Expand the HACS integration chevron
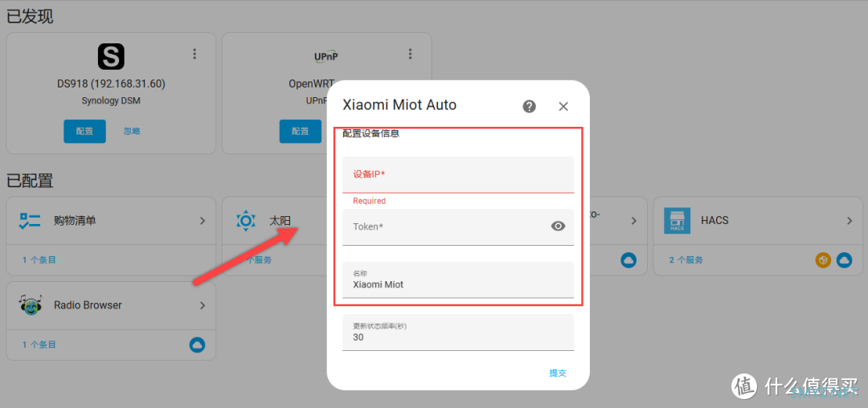868x408 pixels. 850,221
